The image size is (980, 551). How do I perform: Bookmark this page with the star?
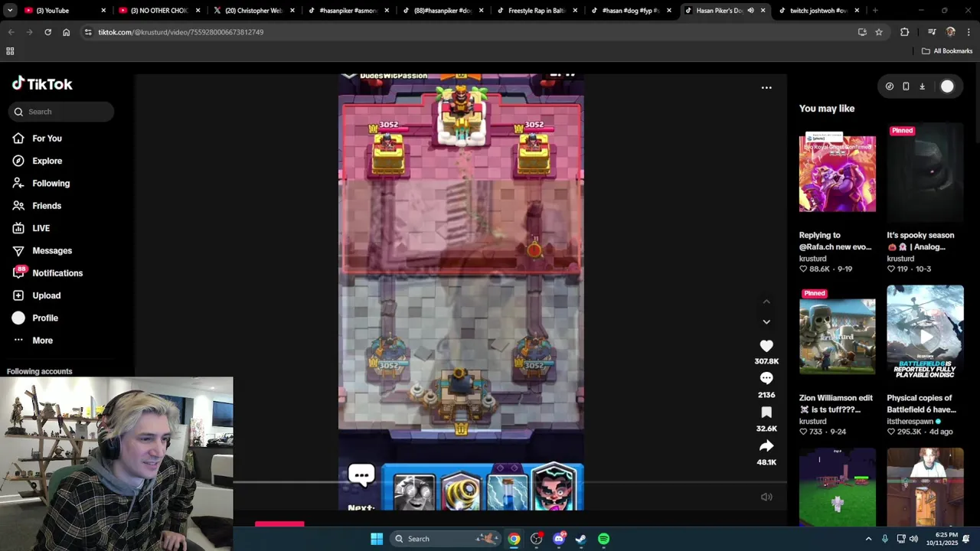879,32
